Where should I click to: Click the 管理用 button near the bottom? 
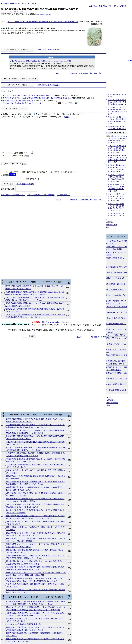point(33,336)
